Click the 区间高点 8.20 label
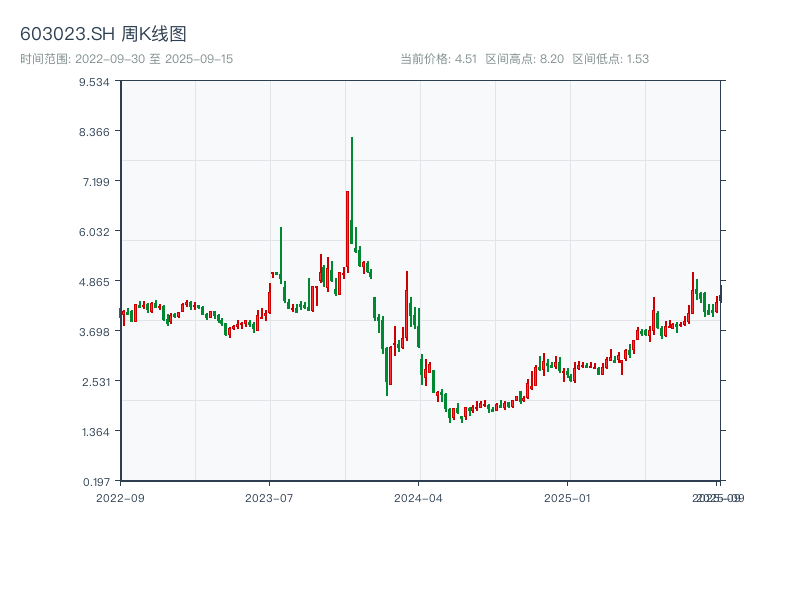Image resolution: width=800 pixels, height=600 pixels. coord(525,59)
